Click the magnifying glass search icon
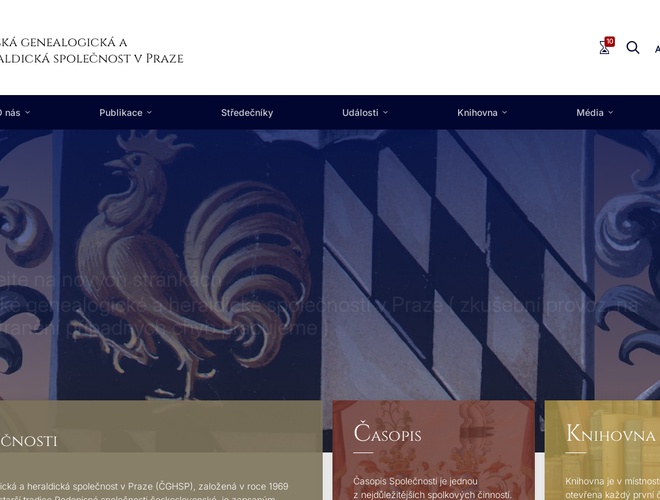Image resolution: width=660 pixels, height=500 pixels. click(x=633, y=48)
